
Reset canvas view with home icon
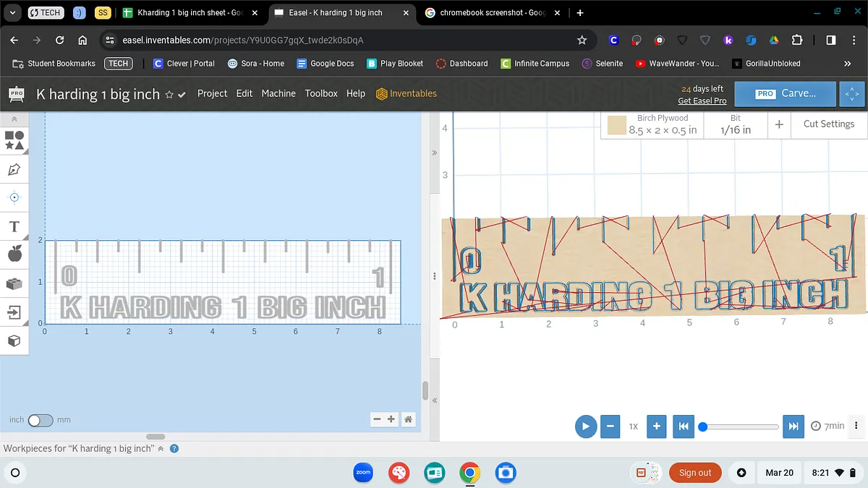coord(409,419)
